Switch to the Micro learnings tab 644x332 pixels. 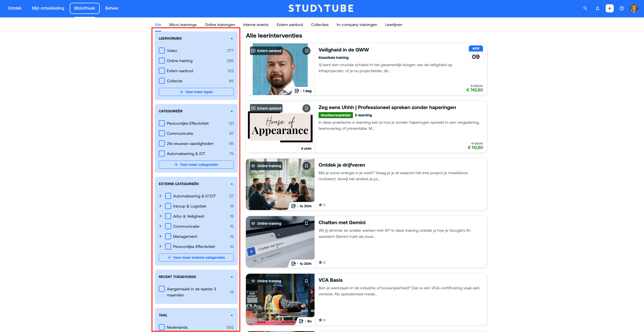coord(183,25)
